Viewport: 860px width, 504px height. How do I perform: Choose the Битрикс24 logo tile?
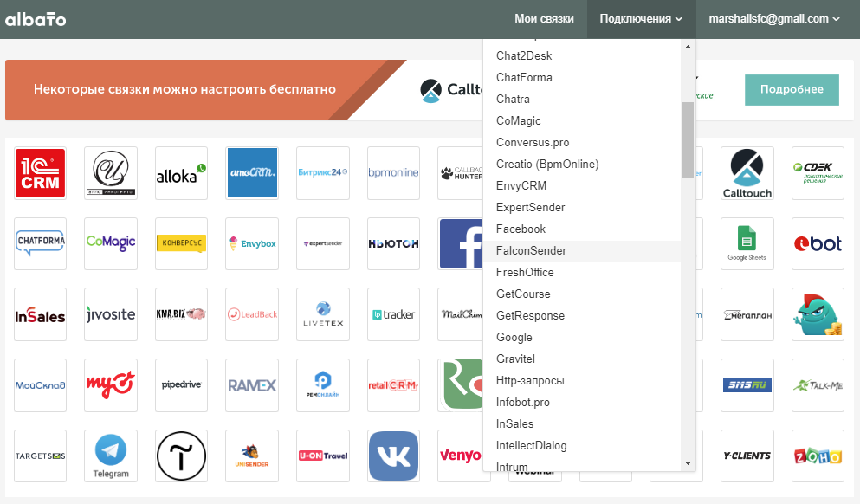[323, 173]
